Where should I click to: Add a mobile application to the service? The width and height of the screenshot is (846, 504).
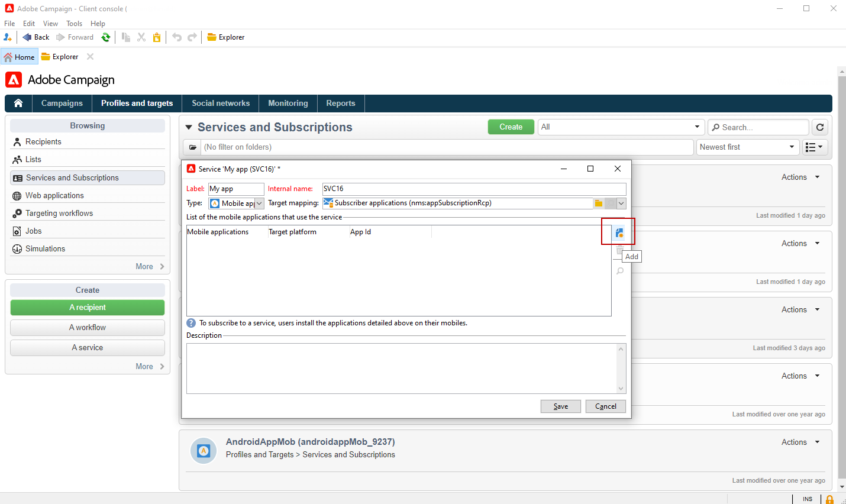(x=619, y=233)
